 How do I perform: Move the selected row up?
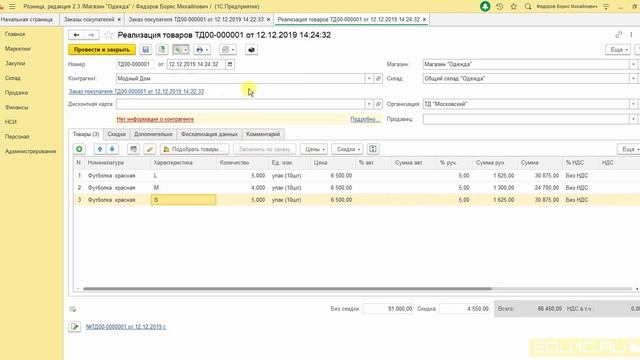[x=100, y=149]
